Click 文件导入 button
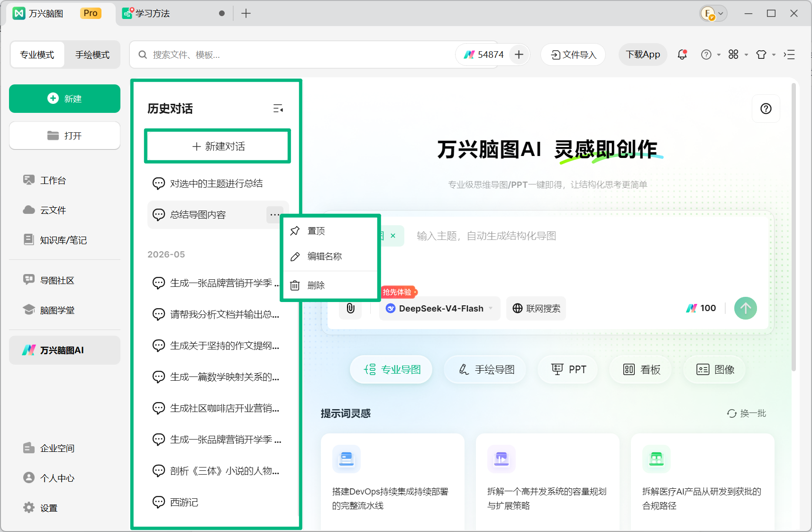812x532 pixels. pos(573,55)
